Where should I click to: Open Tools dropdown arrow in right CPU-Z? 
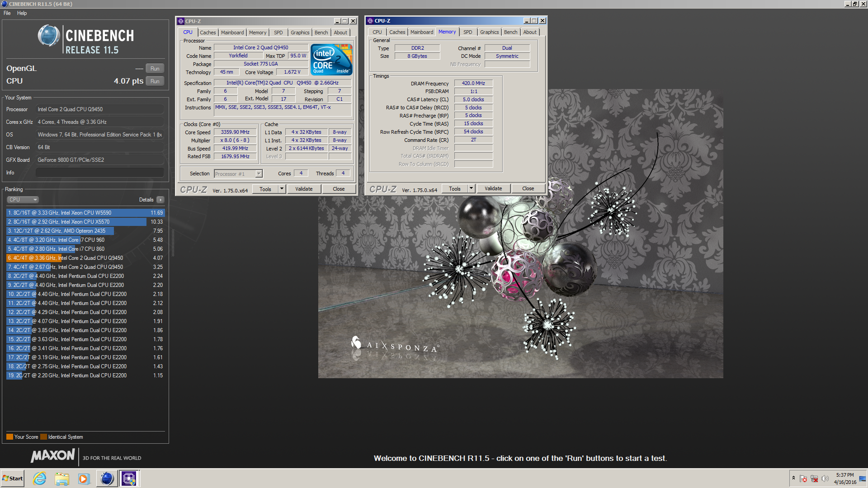[x=472, y=188]
